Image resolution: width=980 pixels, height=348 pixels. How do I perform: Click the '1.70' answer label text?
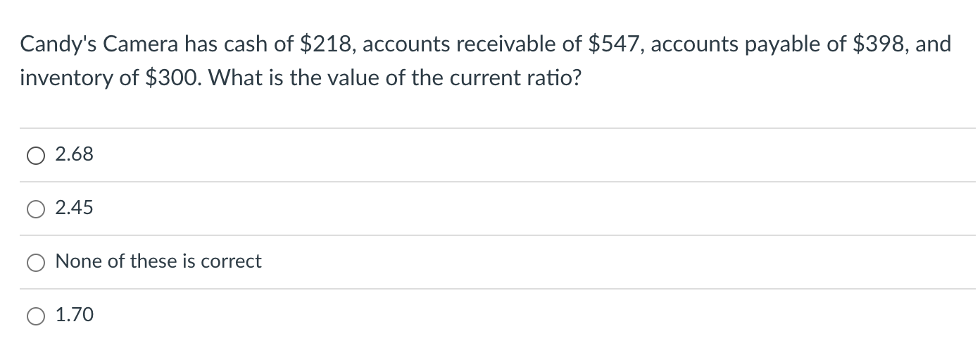[74, 315]
